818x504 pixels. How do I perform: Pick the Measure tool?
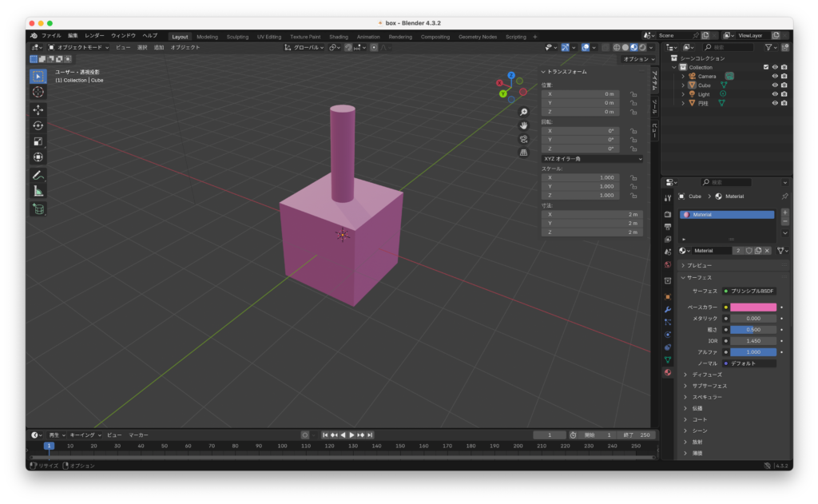point(38,191)
